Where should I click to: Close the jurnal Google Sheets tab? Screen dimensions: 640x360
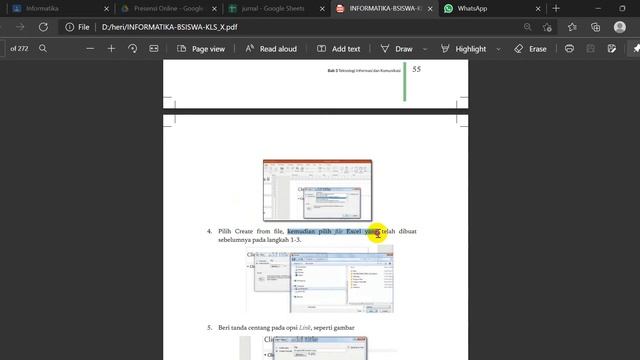[322, 9]
